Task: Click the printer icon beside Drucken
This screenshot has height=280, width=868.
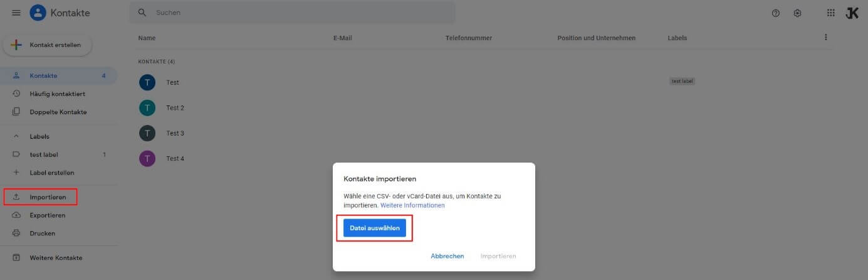Action: (16, 234)
